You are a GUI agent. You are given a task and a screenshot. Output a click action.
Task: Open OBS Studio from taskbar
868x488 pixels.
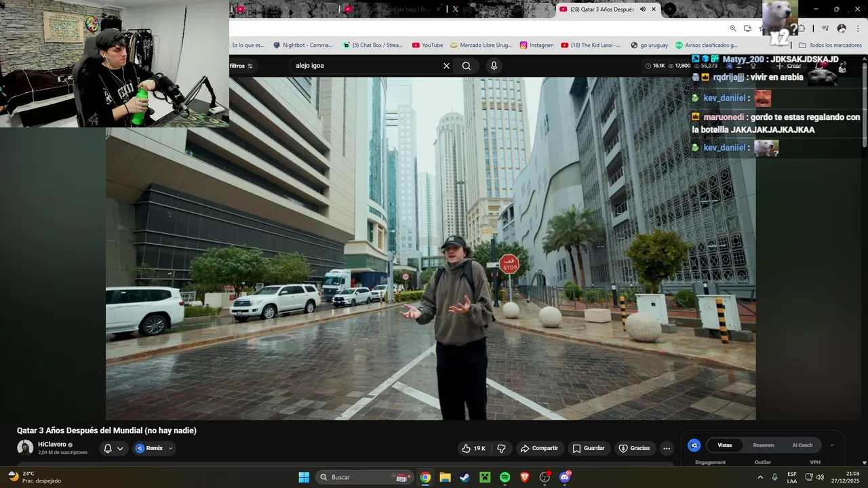coord(545,477)
